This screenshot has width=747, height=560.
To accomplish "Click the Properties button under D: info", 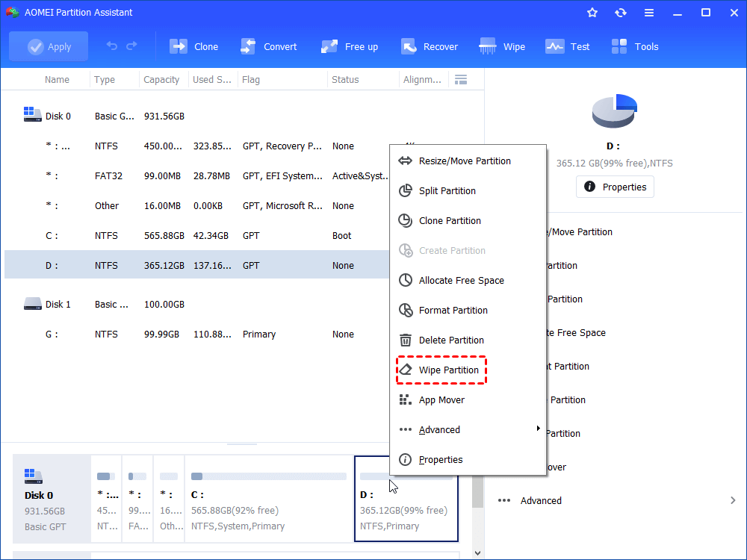I will (x=615, y=187).
